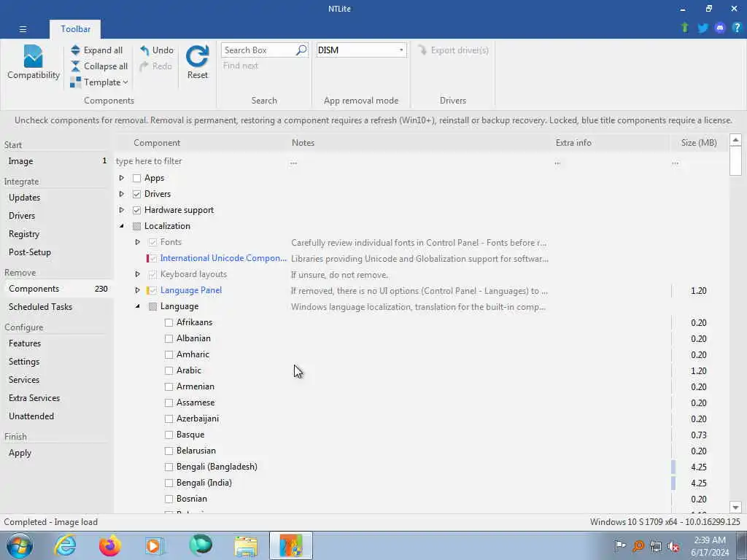Open the Extra Services page
Viewport: 747px width, 560px height.
click(57, 398)
